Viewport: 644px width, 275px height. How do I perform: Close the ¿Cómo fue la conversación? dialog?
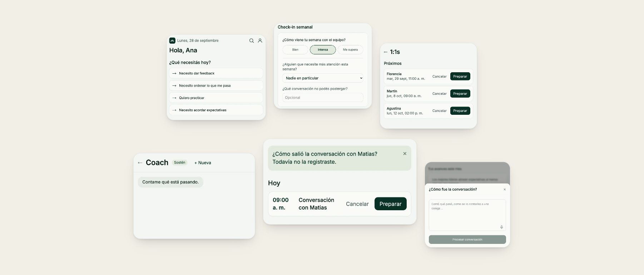tap(505, 190)
